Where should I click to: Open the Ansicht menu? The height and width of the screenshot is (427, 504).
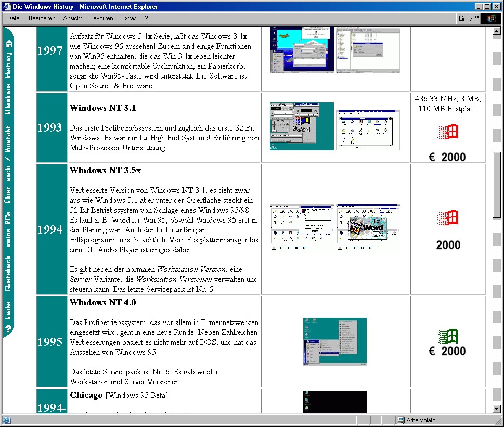72,18
